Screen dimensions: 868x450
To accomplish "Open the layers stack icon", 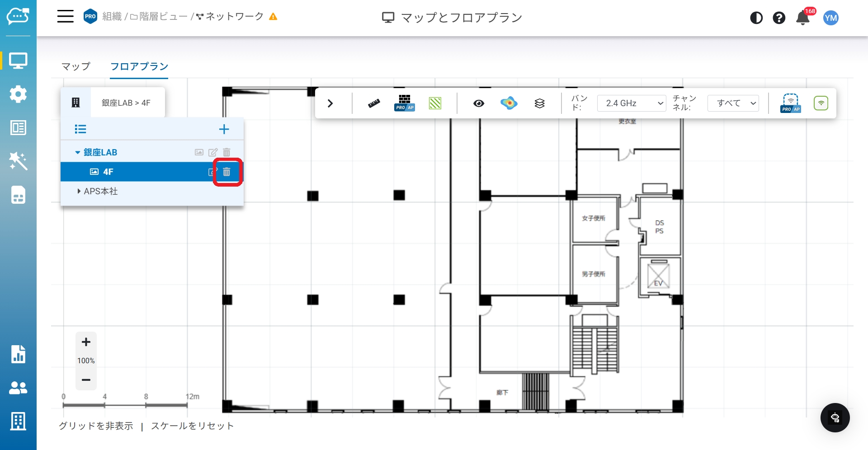I will pos(539,103).
